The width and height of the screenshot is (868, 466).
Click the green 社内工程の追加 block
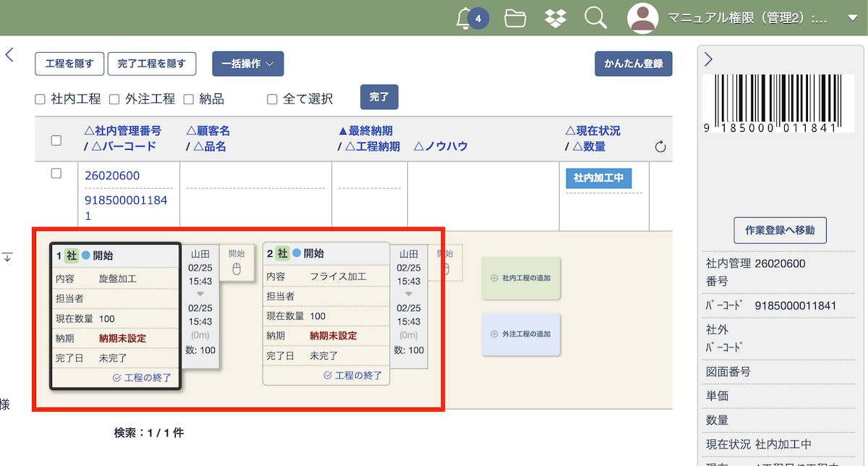point(521,277)
